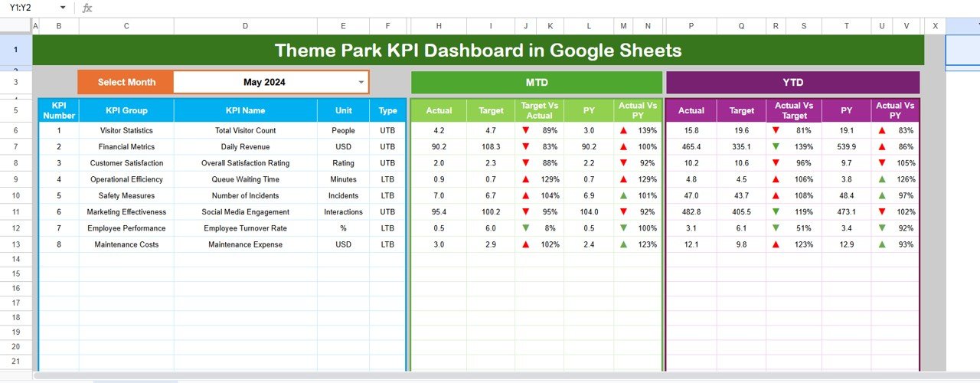Click red down arrow in row 6 MTD Target Vs Actual

[x=525, y=131]
